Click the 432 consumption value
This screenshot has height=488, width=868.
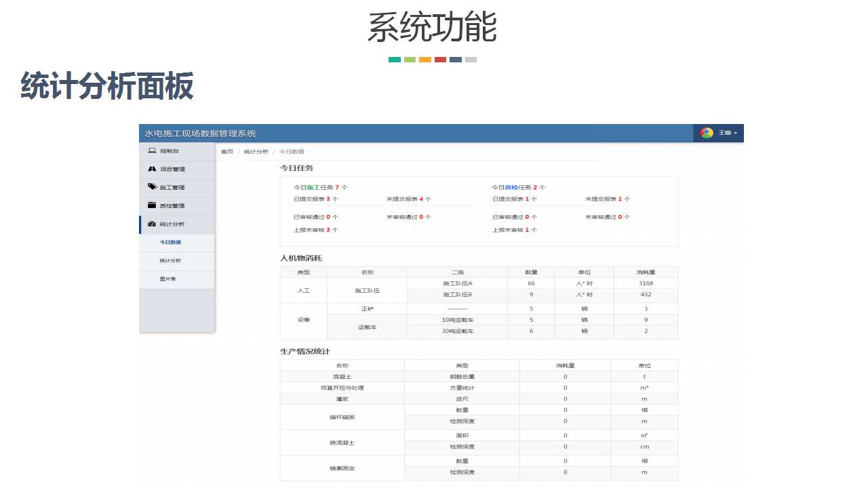point(646,295)
